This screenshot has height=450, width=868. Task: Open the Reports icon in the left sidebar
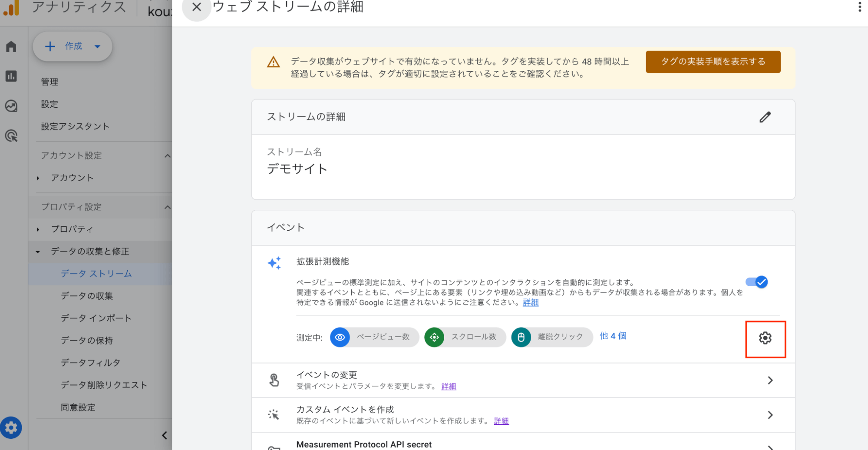point(11,76)
